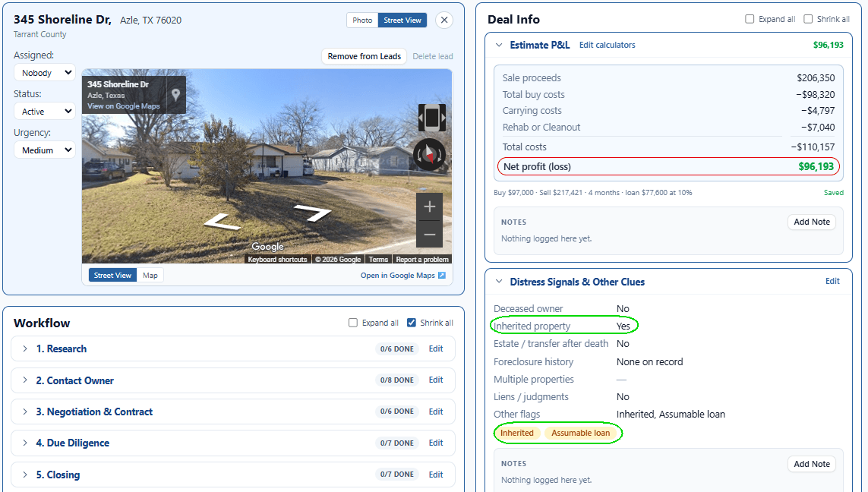Click the Sale proceeds value $206,350
868x492 pixels.
click(816, 78)
